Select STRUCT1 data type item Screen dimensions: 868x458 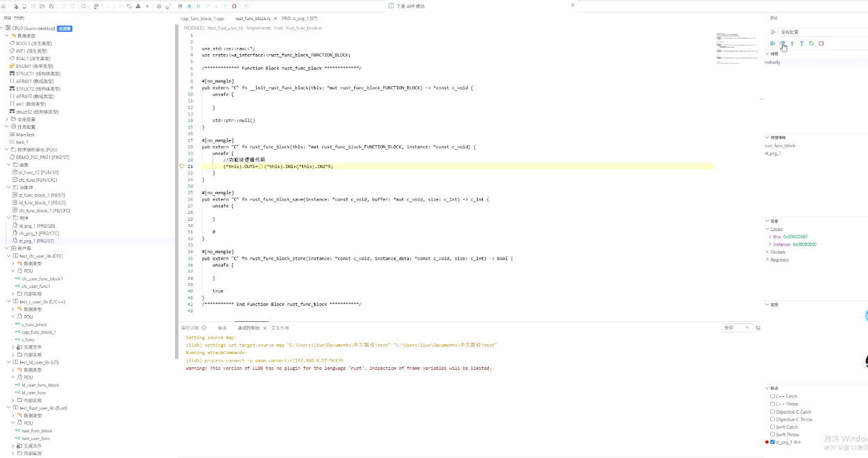pyautogui.click(x=38, y=74)
